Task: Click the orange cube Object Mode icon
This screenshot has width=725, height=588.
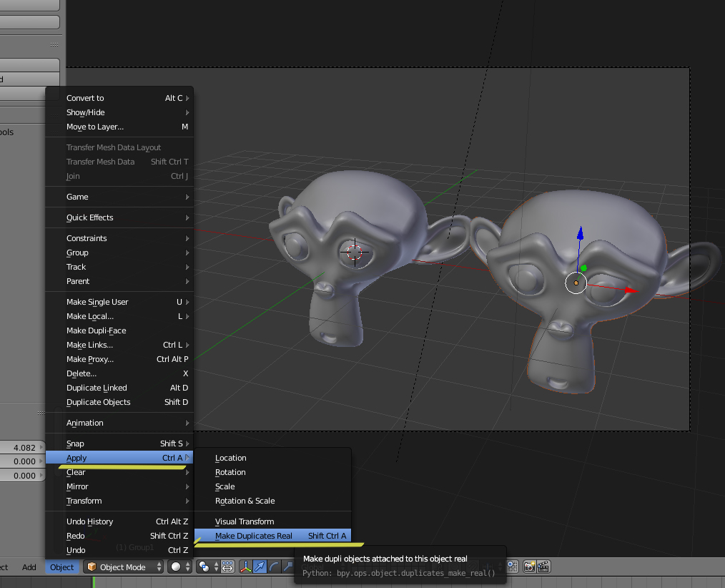Action: (x=92, y=567)
